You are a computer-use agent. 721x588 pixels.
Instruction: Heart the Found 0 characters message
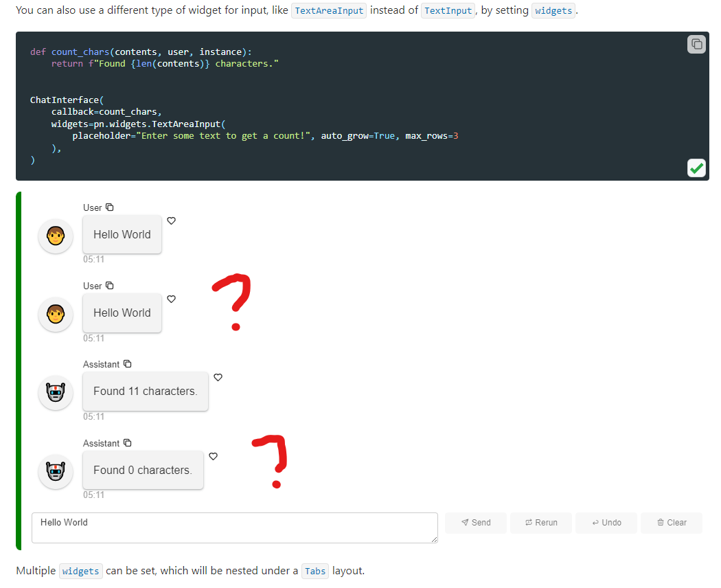click(x=213, y=456)
